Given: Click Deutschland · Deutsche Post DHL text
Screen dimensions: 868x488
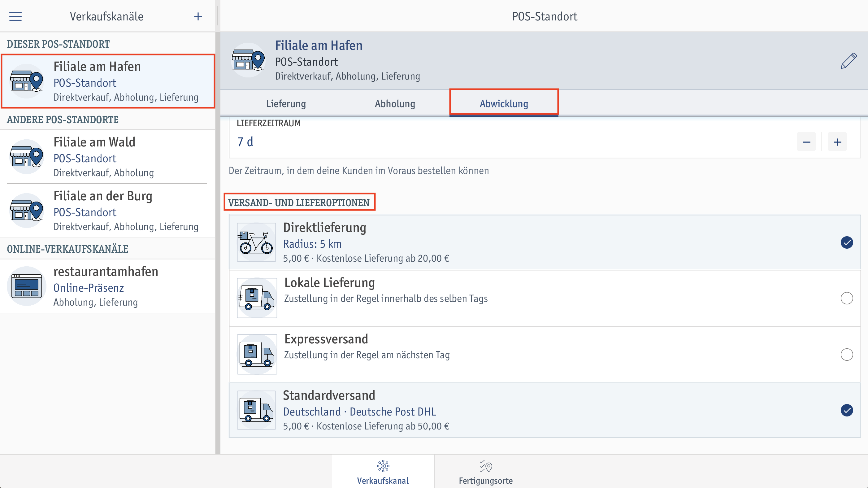Looking at the screenshot, I should 359,412.
